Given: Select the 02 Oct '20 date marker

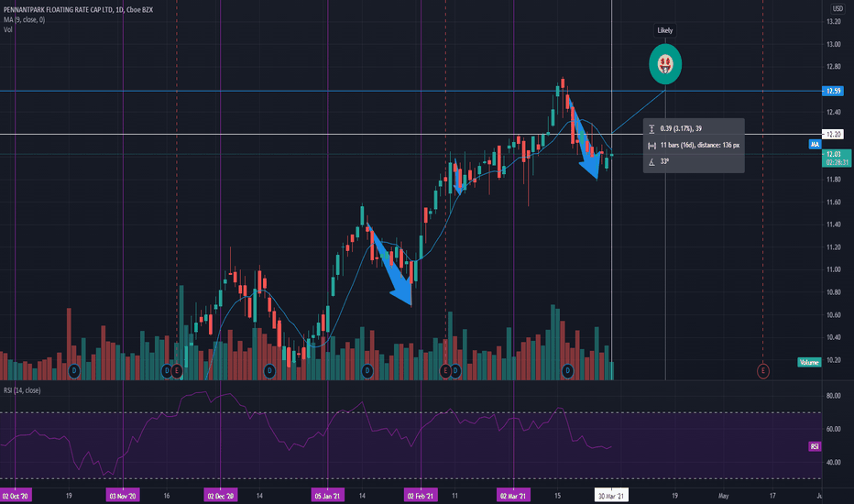Looking at the screenshot, I should (x=16, y=496).
